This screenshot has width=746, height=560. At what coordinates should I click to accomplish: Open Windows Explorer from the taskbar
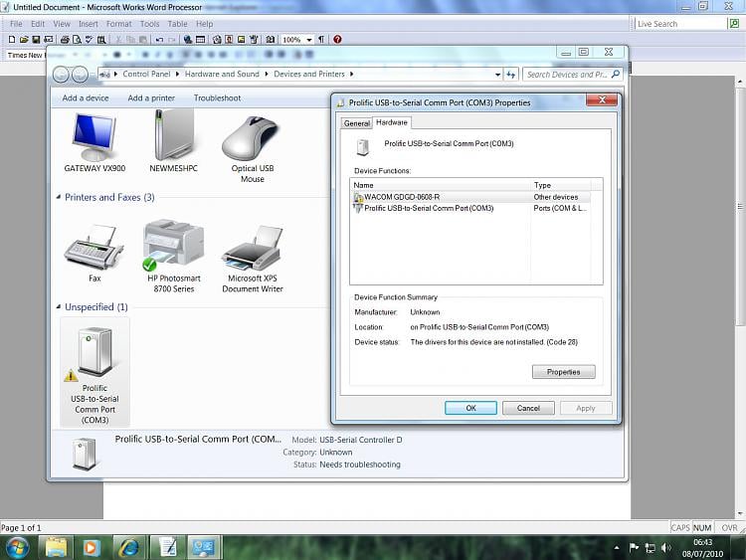(x=56, y=547)
